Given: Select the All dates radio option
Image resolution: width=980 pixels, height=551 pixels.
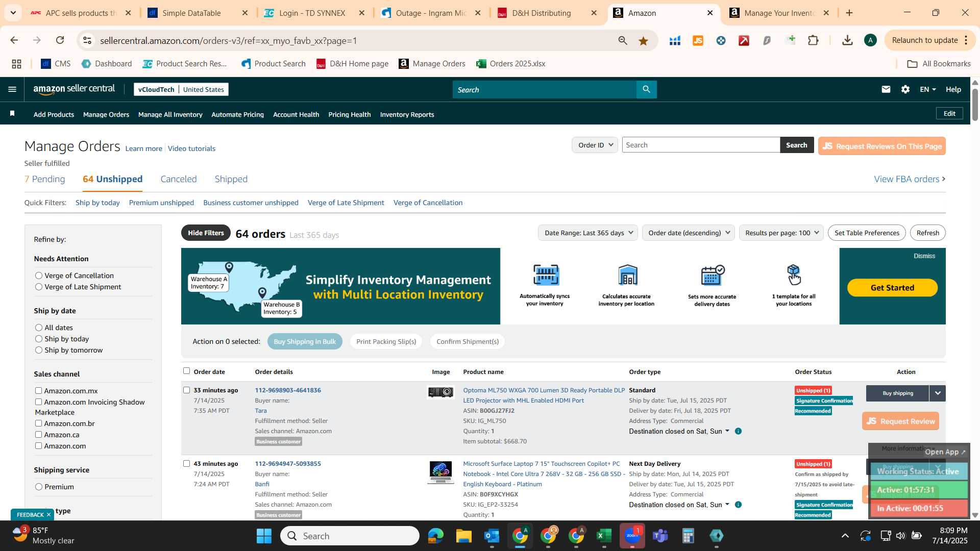Looking at the screenshot, I should (x=39, y=328).
